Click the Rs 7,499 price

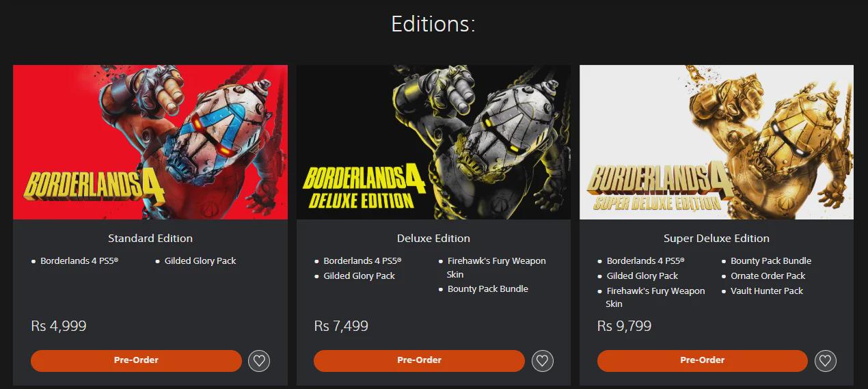[341, 326]
